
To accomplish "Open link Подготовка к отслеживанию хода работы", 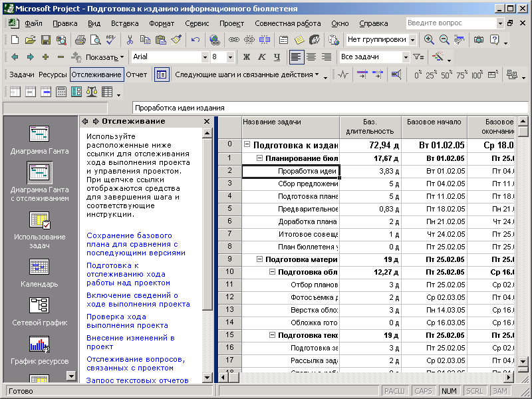I will pyautogui.click(x=128, y=274).
